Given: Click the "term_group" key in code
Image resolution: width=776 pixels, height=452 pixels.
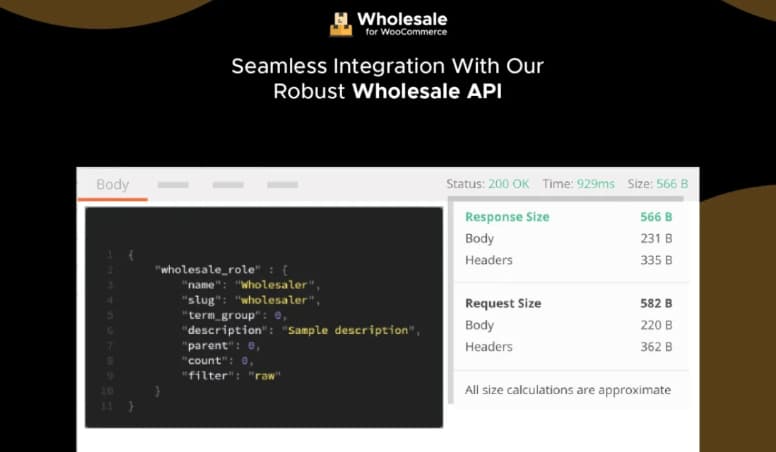Looking at the screenshot, I should [221, 315].
